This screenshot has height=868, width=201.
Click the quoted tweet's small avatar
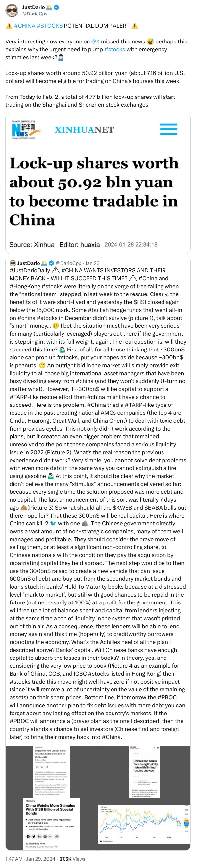(13, 263)
